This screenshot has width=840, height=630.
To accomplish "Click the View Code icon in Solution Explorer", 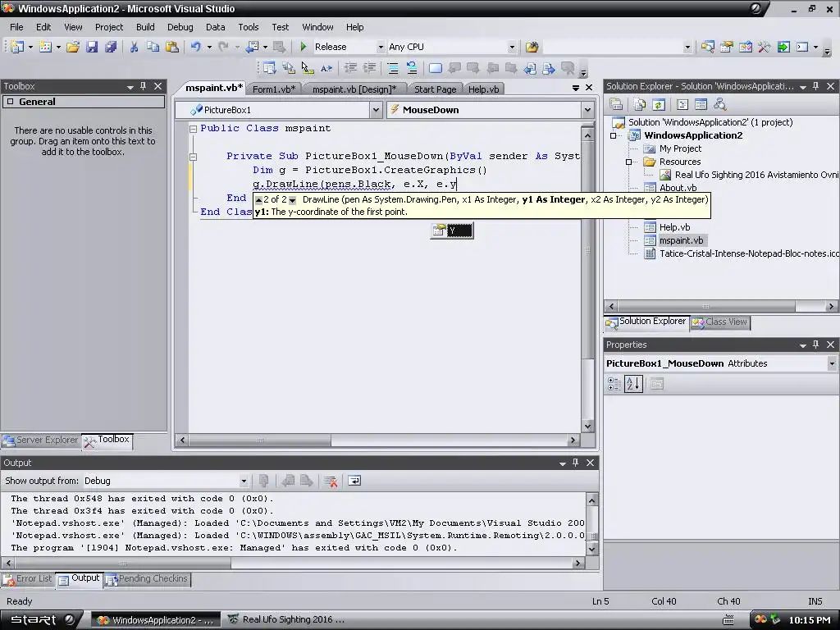I will pyautogui.click(x=682, y=104).
